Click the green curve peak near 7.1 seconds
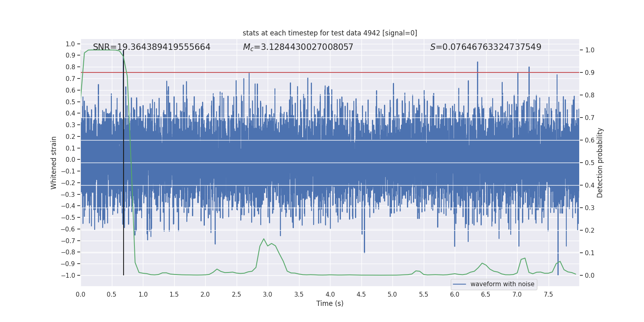The height and width of the screenshot is (322, 644). tap(524, 258)
